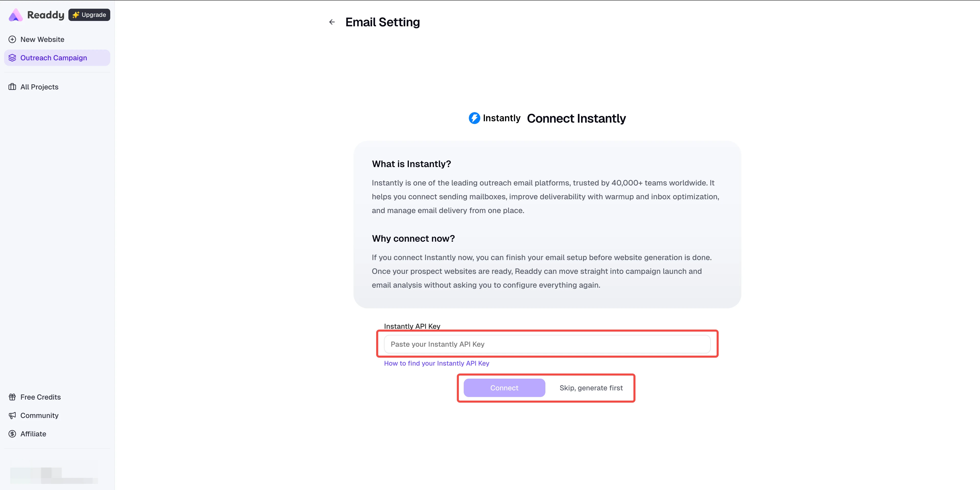Screen dimensions: 980x490
Task: Select the New Website plus icon
Action: click(x=12, y=39)
